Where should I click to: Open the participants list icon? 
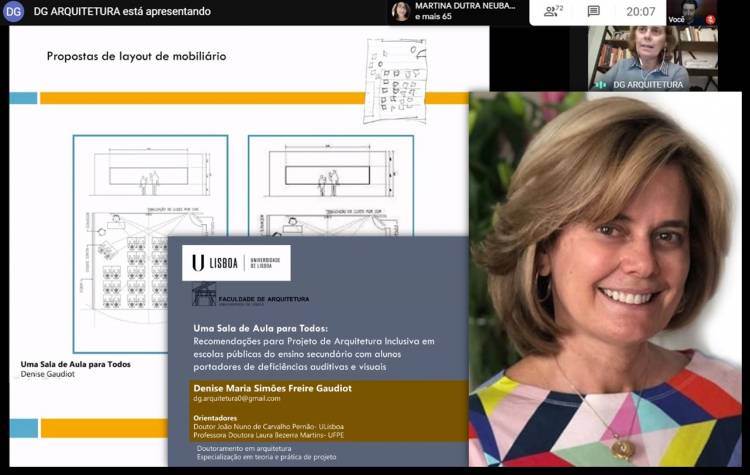tap(551, 11)
